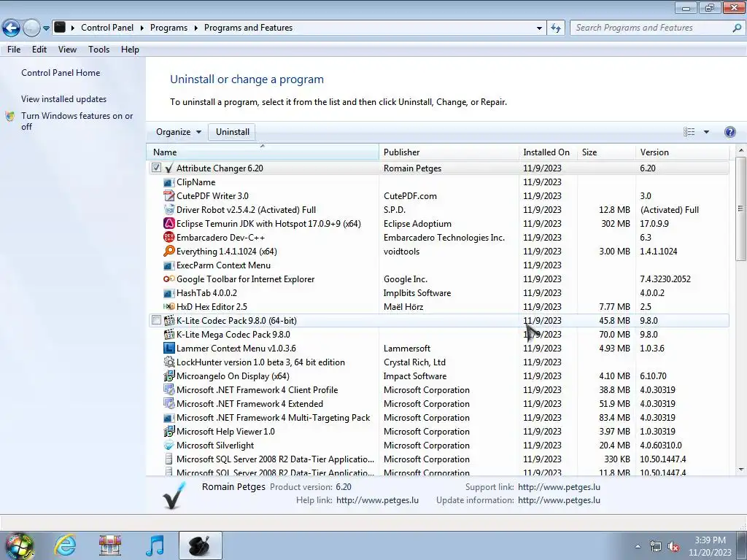The image size is (747, 560).
Task: Open the View menu
Action: (x=67, y=50)
